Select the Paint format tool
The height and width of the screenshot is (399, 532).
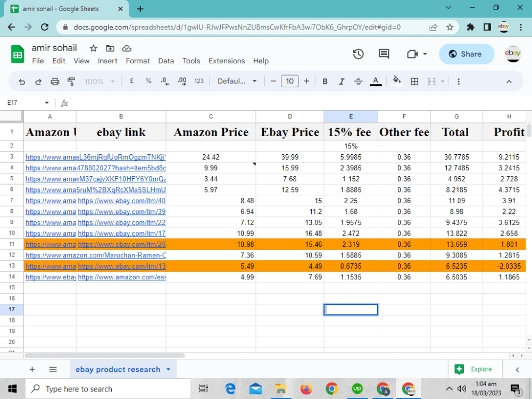(71, 81)
